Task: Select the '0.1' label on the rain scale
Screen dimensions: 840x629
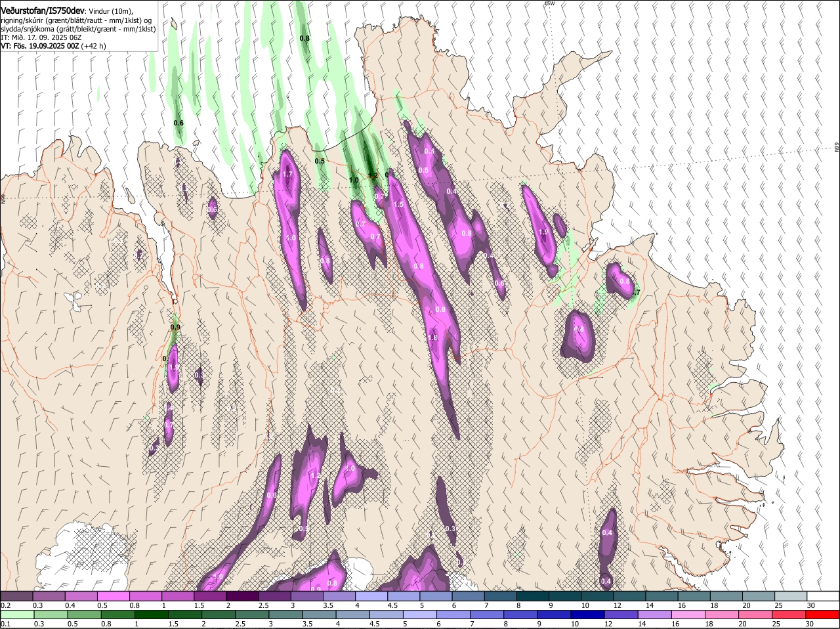Action: [6, 624]
